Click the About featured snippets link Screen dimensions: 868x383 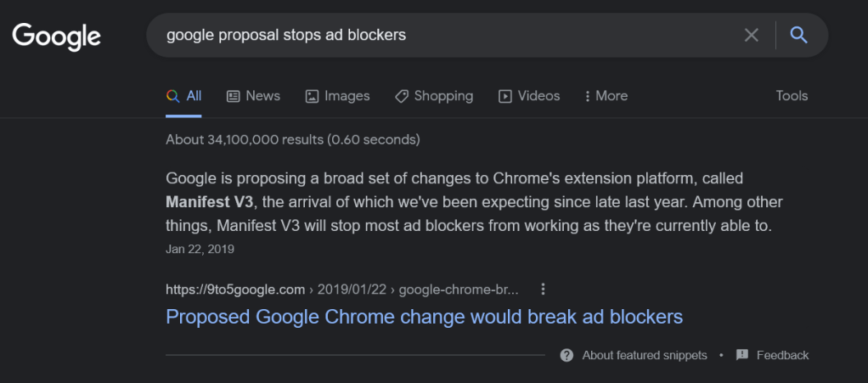[644, 355]
